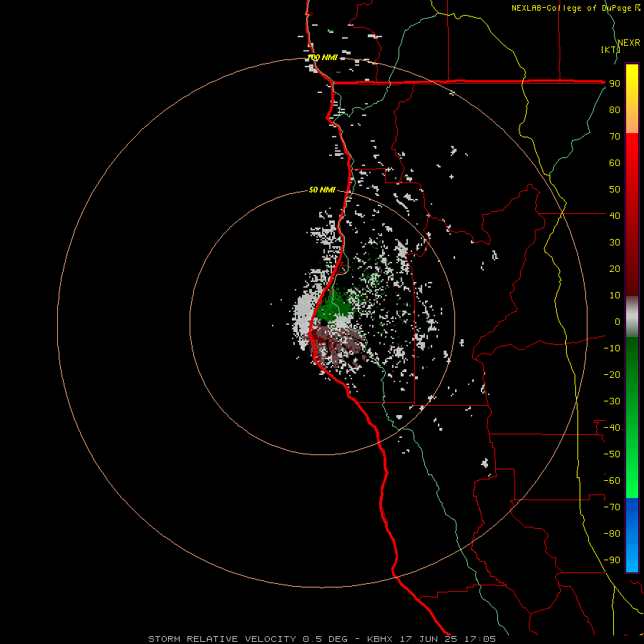Pick the gray zero-velocity color bar segment
644x644 pixels.
(632, 317)
